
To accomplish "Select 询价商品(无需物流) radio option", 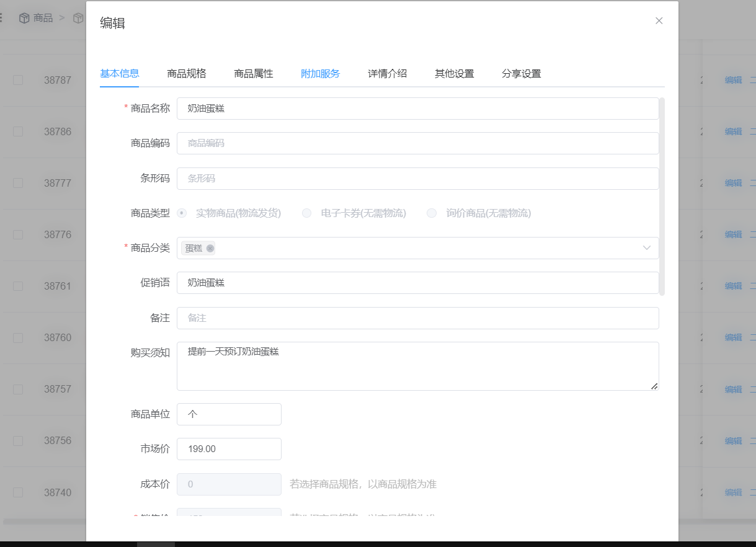I will click(x=432, y=213).
